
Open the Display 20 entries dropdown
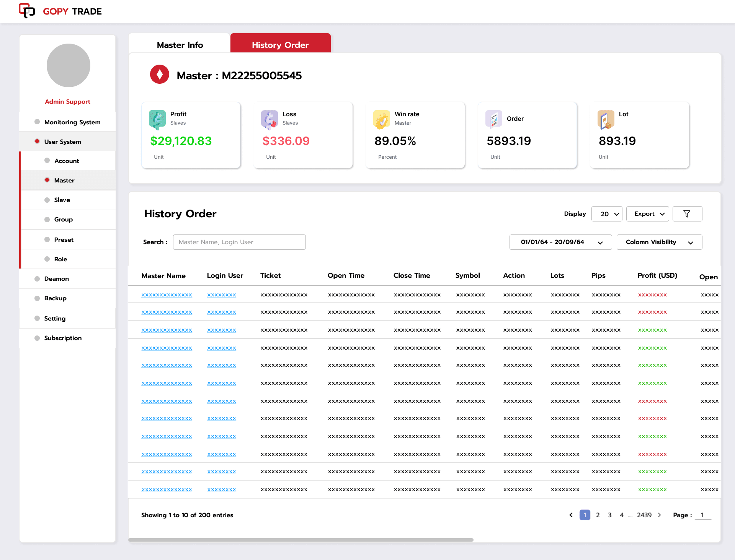point(606,213)
